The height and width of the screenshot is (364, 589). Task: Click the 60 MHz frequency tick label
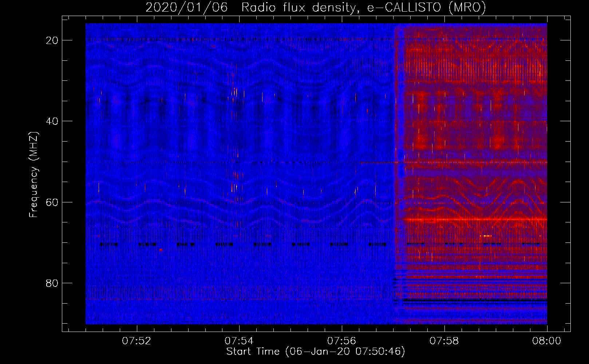pos(52,202)
